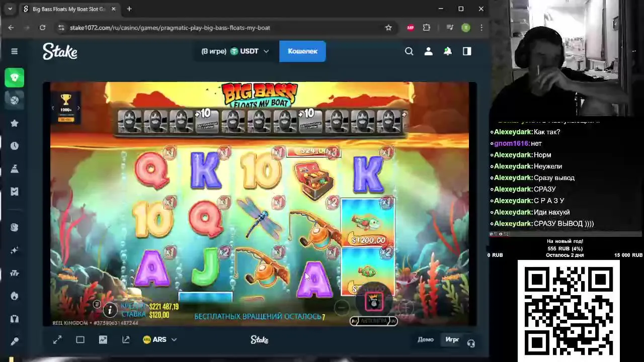Screen dimensions: 644x362
Task: Open the green casino sidebar icon
Action: 15,77
